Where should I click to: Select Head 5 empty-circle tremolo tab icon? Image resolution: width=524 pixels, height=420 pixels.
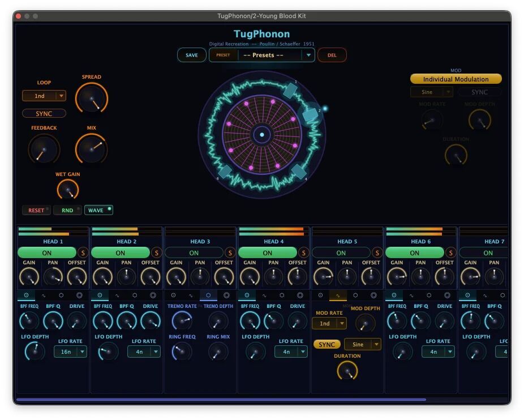(x=355, y=295)
